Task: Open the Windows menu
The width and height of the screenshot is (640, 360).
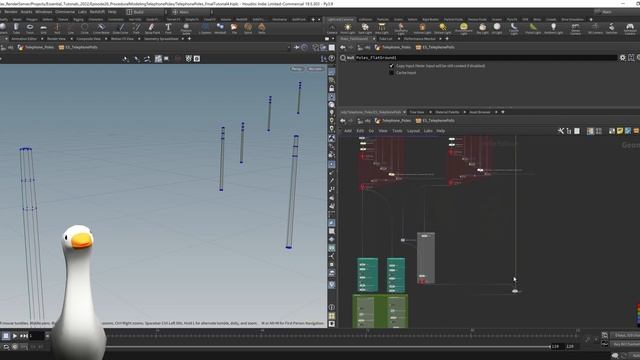Action: tap(44, 12)
